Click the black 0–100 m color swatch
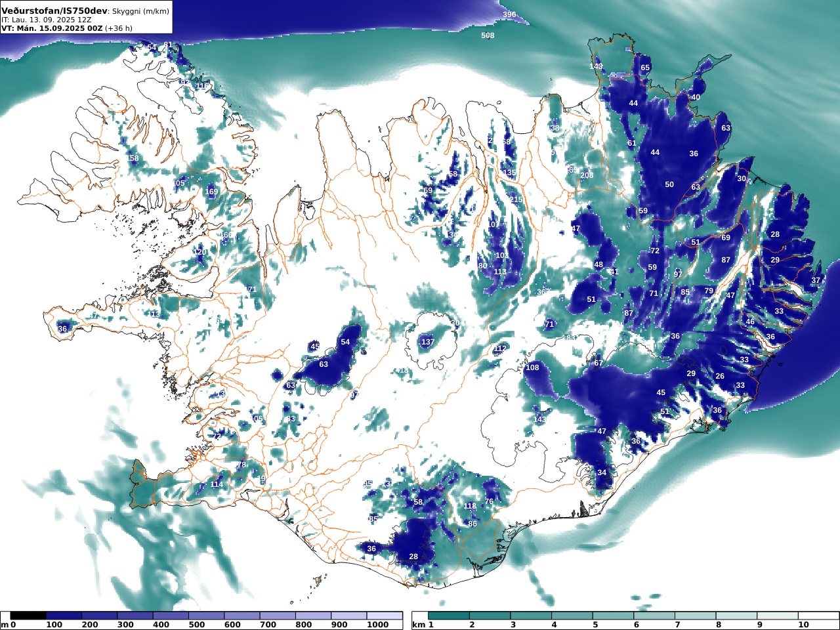This screenshot has width=840, height=630. pos(28,616)
